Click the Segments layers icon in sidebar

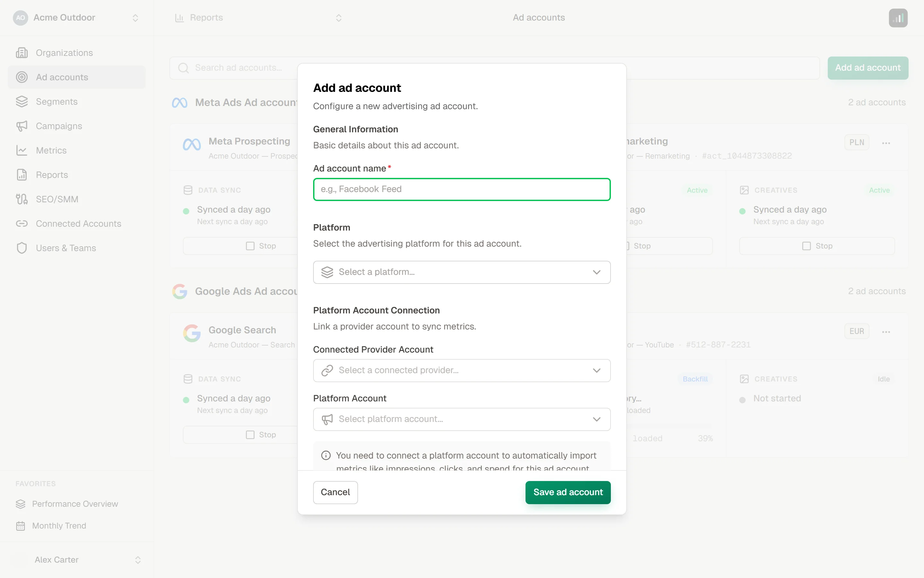(x=22, y=102)
